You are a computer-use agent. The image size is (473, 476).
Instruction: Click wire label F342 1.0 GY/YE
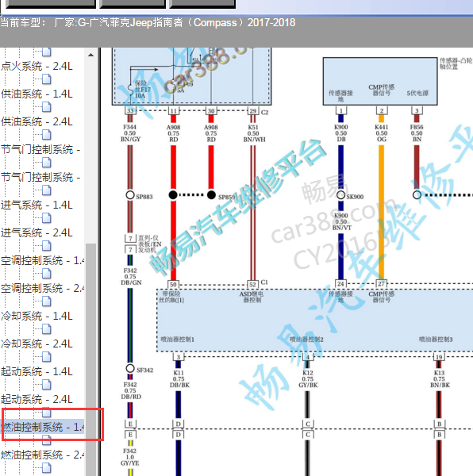tap(130, 457)
